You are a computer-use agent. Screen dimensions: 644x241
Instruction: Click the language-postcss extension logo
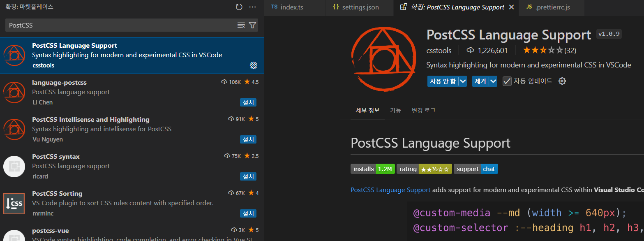point(14,93)
